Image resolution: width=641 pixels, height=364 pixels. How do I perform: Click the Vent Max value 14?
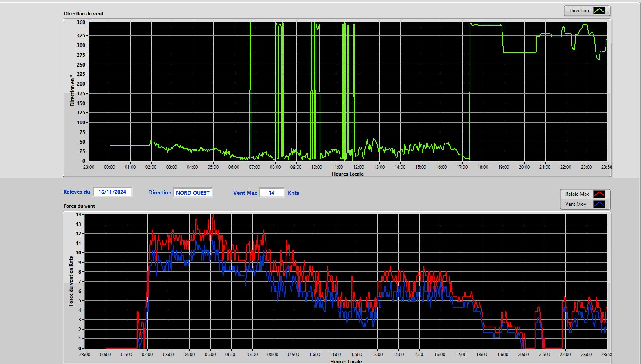click(271, 193)
